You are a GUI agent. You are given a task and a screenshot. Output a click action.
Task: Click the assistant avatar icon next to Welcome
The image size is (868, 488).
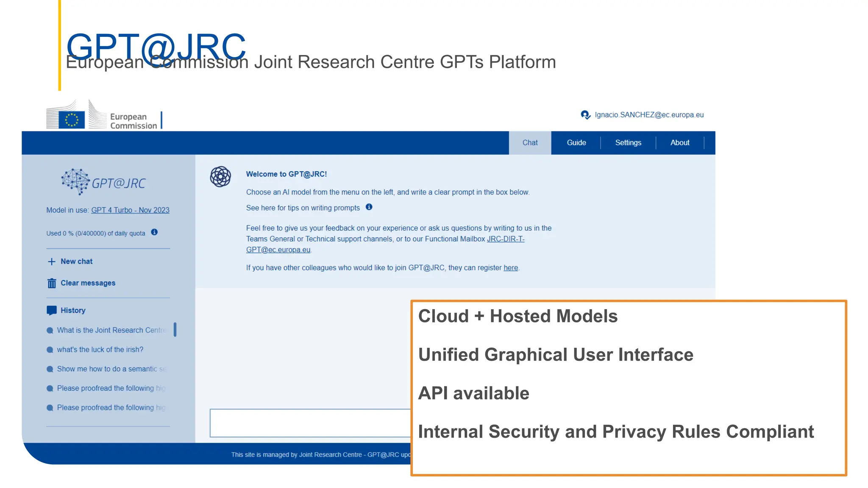click(x=220, y=177)
